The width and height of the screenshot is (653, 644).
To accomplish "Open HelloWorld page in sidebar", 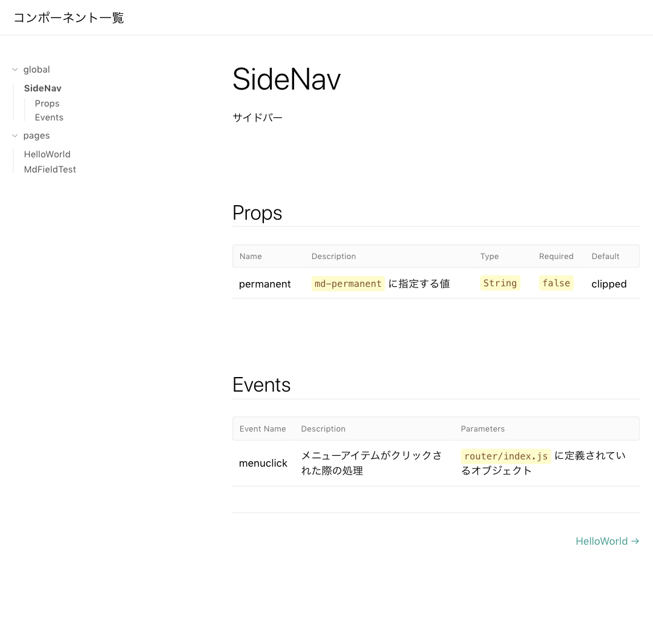I will tap(47, 154).
